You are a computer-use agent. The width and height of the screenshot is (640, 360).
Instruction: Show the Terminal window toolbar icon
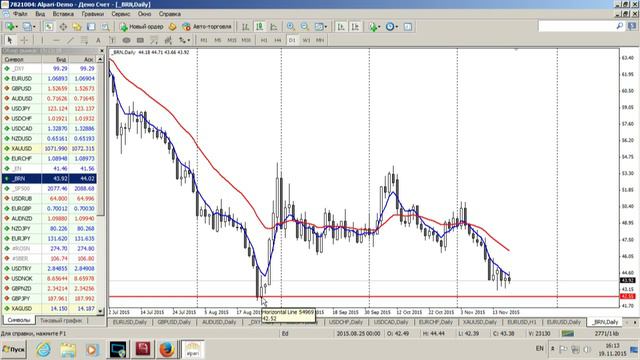[91, 27]
